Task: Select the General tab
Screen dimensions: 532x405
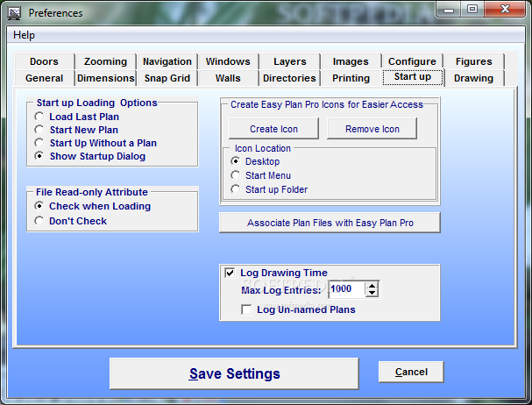Action: tap(44, 78)
